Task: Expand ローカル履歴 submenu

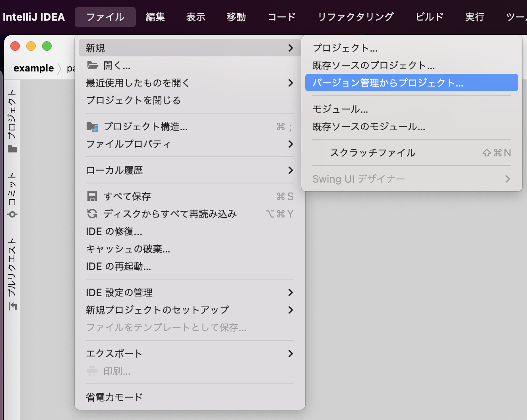Action: coord(291,170)
